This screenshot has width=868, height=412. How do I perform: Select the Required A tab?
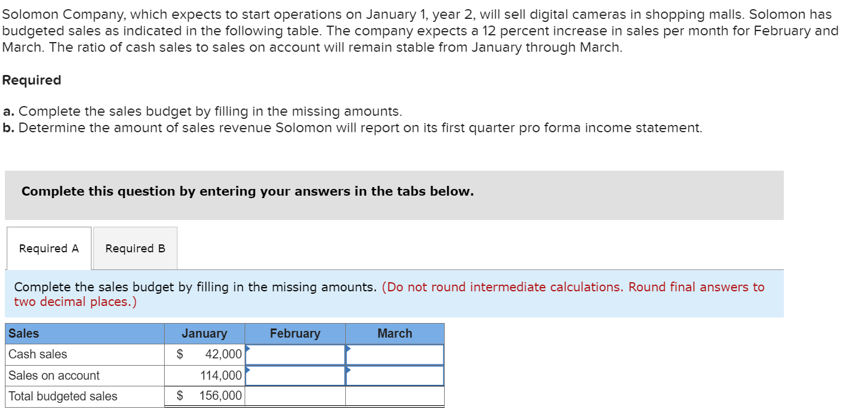tap(48, 248)
